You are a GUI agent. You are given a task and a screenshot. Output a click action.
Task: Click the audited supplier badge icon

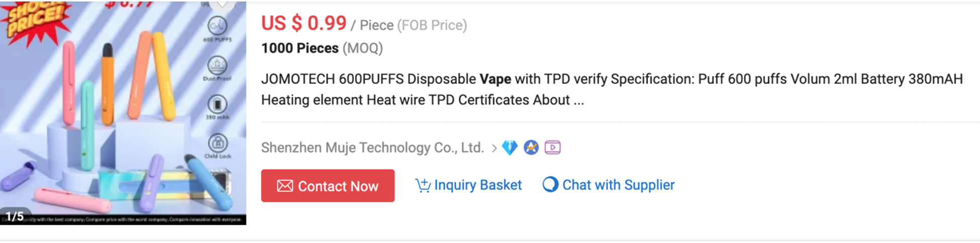[531, 148]
